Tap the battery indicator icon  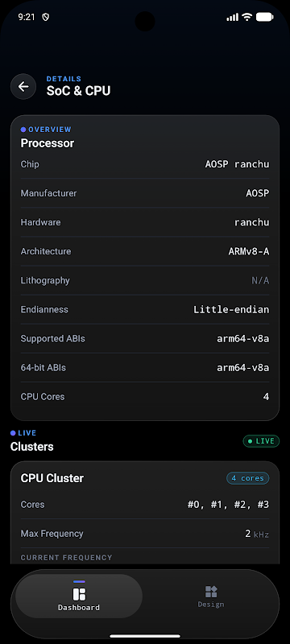point(264,17)
